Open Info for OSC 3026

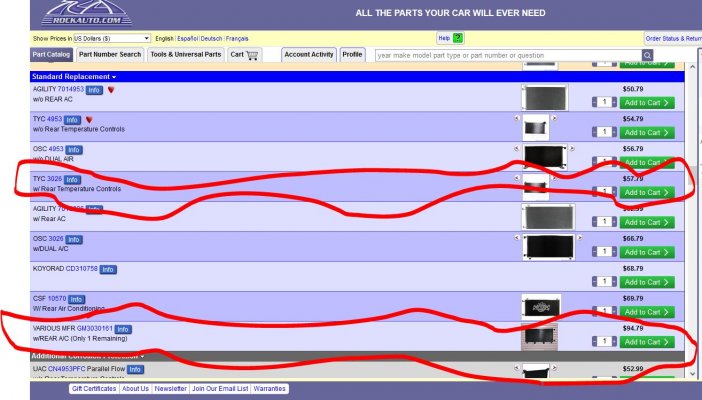tap(74, 240)
